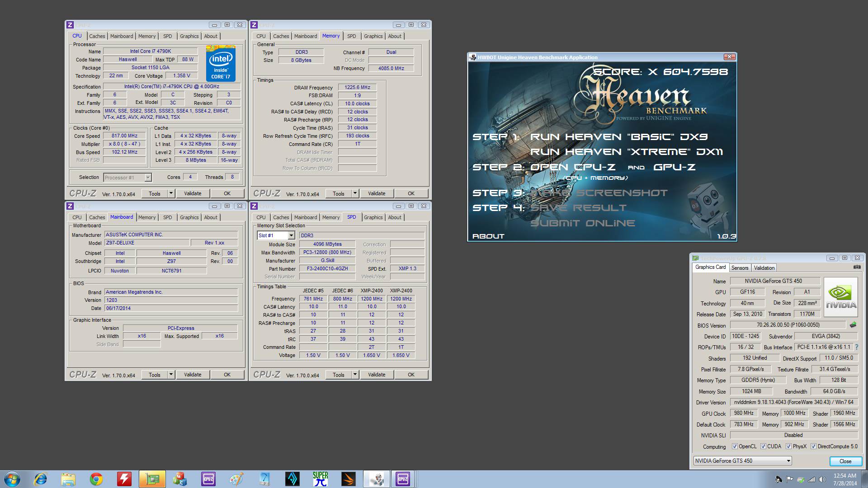Click the HWBOT Heaven window title icon
The image size is (868, 488).
473,57
